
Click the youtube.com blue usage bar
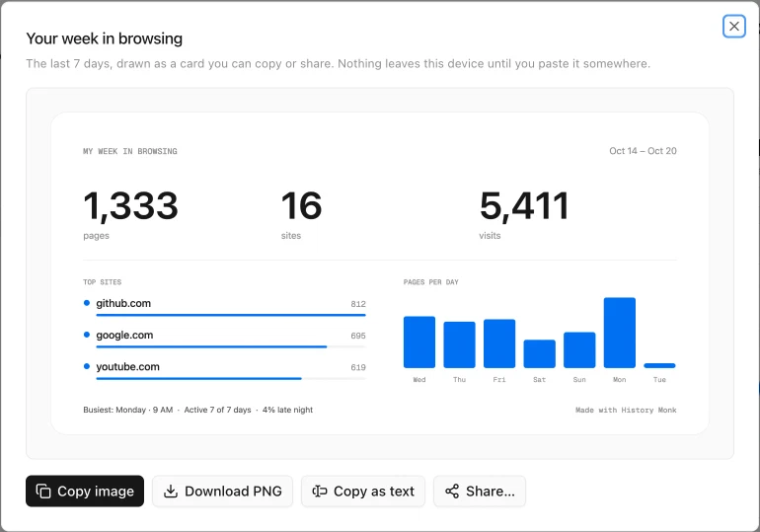coord(198,378)
